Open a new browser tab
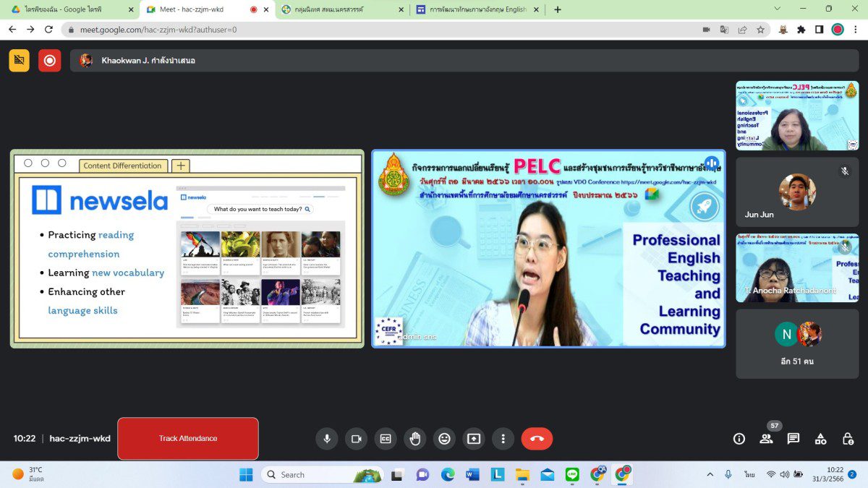 pos(557,9)
